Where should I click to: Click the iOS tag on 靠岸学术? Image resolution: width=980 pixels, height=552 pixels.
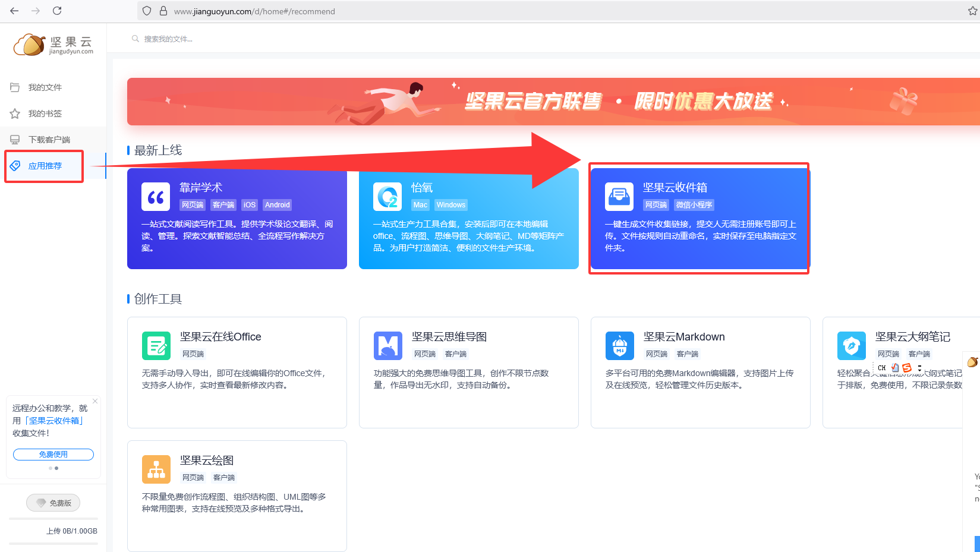pyautogui.click(x=250, y=205)
